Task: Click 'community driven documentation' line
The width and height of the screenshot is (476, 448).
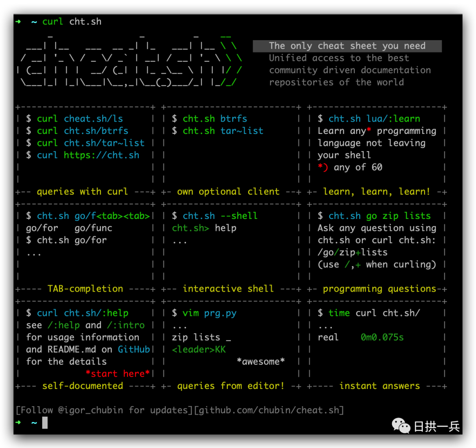Action: point(350,70)
